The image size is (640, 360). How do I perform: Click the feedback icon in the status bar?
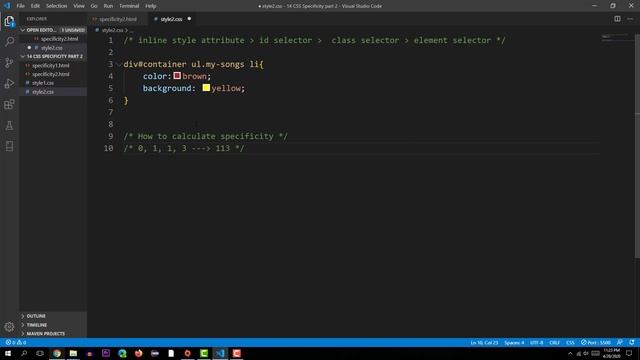pos(620,342)
